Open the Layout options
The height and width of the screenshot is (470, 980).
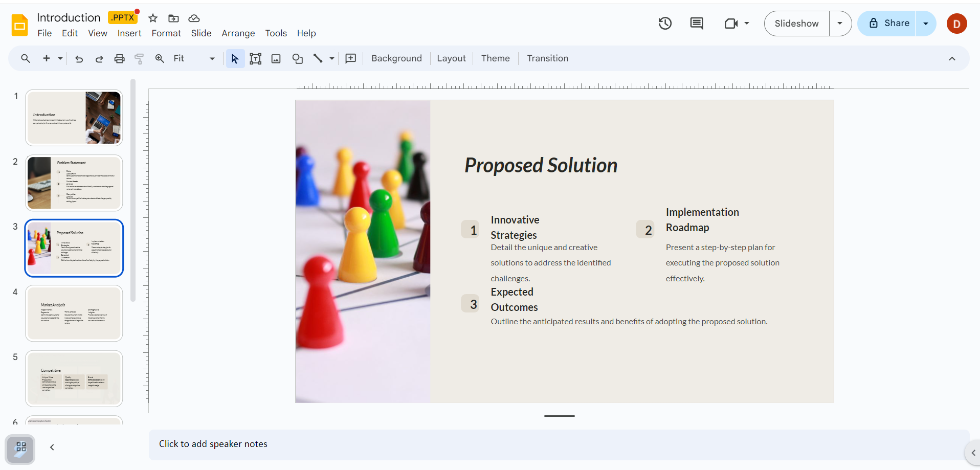(451, 58)
